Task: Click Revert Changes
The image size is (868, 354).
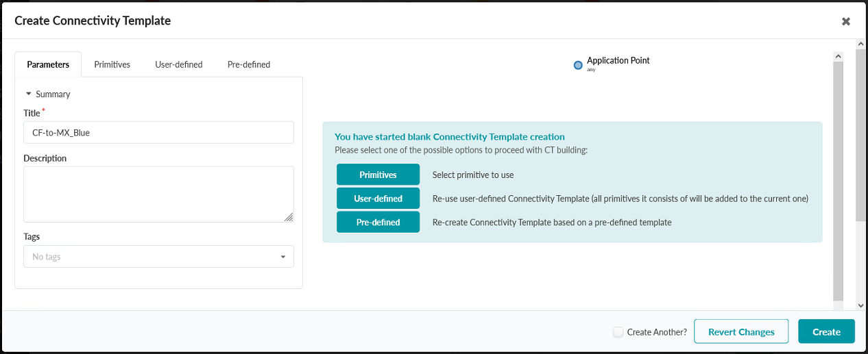Action: pyautogui.click(x=741, y=332)
